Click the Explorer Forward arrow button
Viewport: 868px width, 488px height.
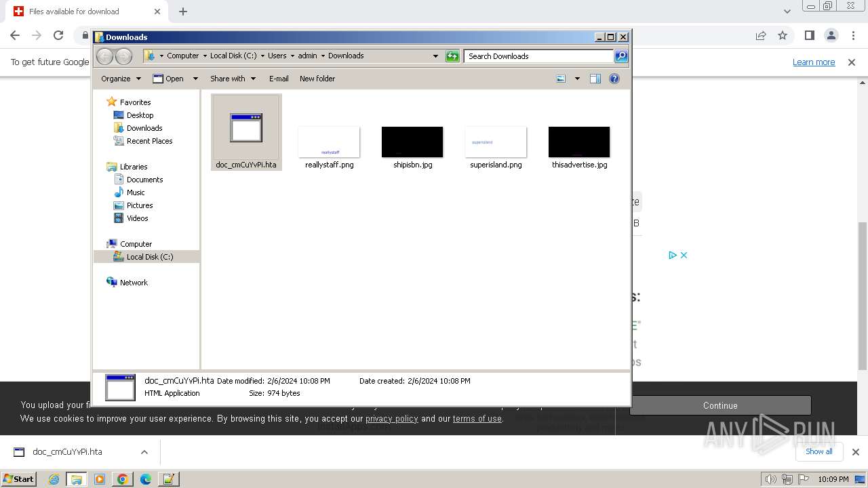(x=123, y=56)
